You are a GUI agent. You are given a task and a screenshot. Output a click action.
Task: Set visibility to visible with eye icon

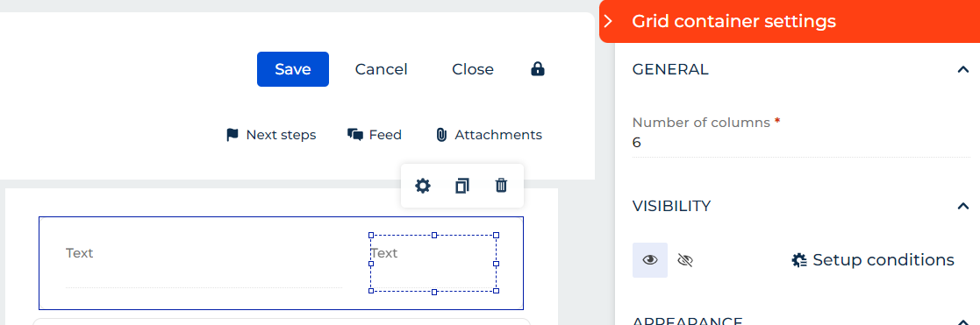(650, 260)
